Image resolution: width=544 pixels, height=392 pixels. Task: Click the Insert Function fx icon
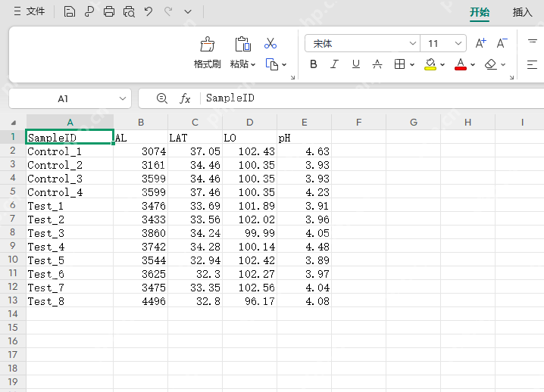click(185, 98)
